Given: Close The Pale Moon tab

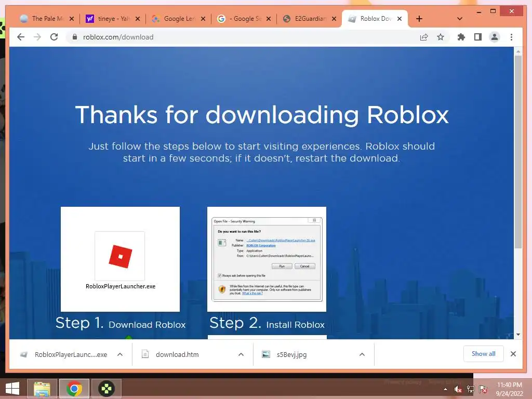Looking at the screenshot, I should pos(72,19).
